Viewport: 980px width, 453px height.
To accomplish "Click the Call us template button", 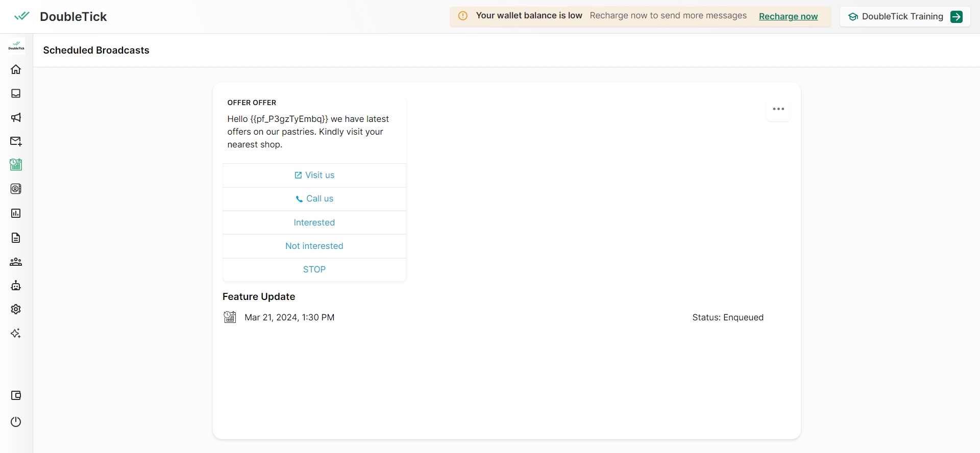I will (314, 199).
